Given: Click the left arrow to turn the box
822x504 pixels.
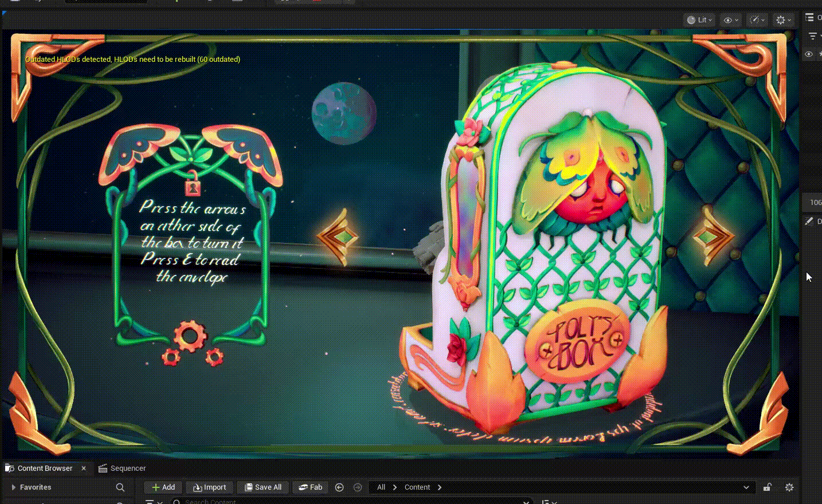Looking at the screenshot, I should 338,237.
